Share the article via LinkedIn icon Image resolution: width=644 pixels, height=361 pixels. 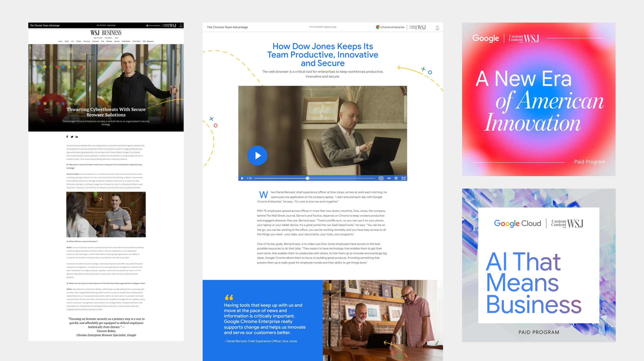coord(77,137)
